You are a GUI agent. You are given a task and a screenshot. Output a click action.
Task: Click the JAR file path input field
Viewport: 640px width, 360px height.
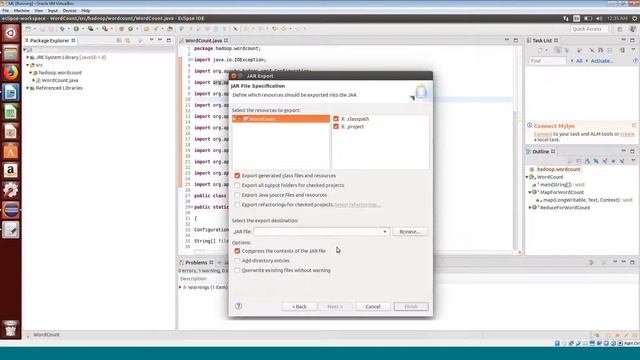pyautogui.click(x=318, y=231)
